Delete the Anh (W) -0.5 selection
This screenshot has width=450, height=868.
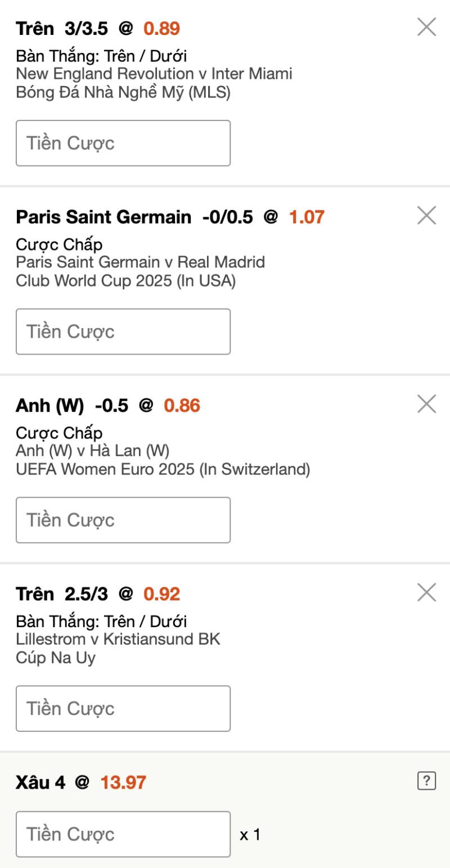point(426,404)
